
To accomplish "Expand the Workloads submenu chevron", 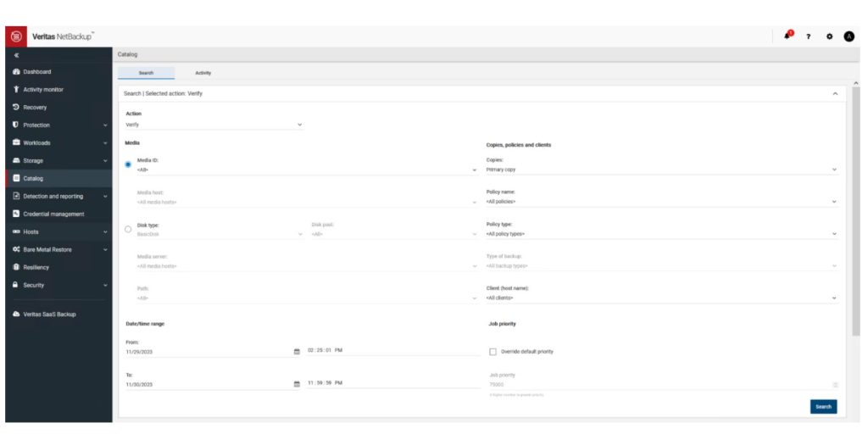I will [105, 142].
